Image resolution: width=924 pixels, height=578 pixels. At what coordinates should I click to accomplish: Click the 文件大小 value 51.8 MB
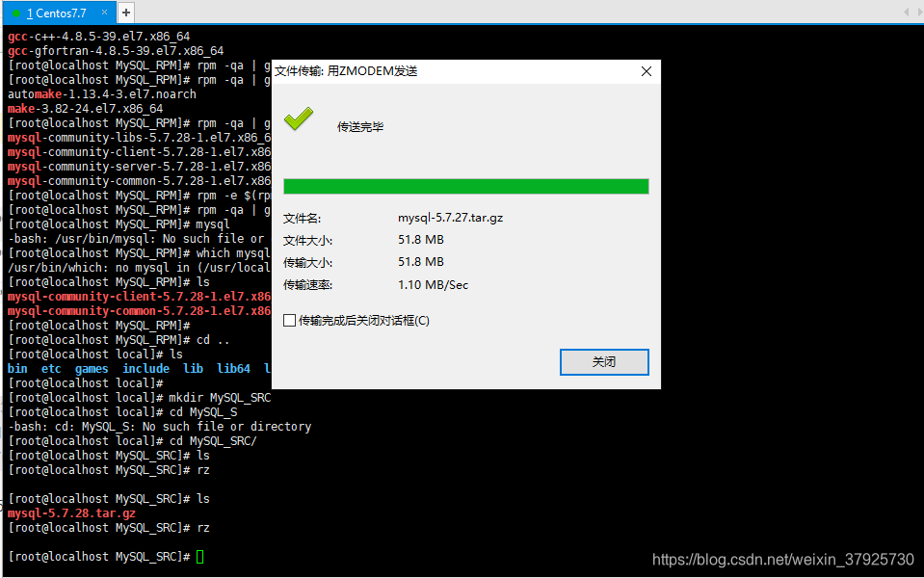[x=421, y=240]
